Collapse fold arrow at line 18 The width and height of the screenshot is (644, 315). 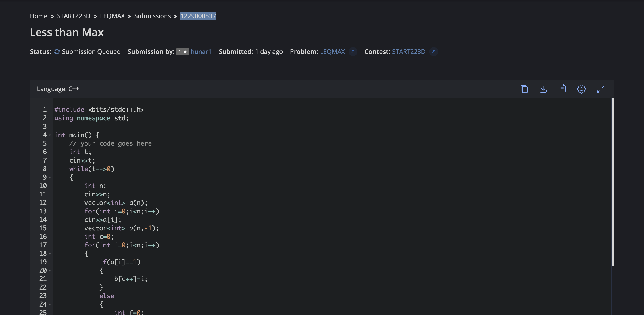[50, 254]
